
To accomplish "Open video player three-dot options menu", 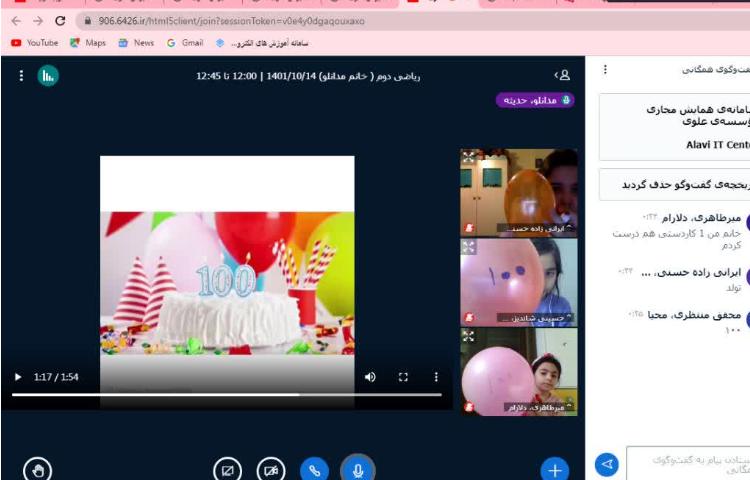I will click(436, 377).
